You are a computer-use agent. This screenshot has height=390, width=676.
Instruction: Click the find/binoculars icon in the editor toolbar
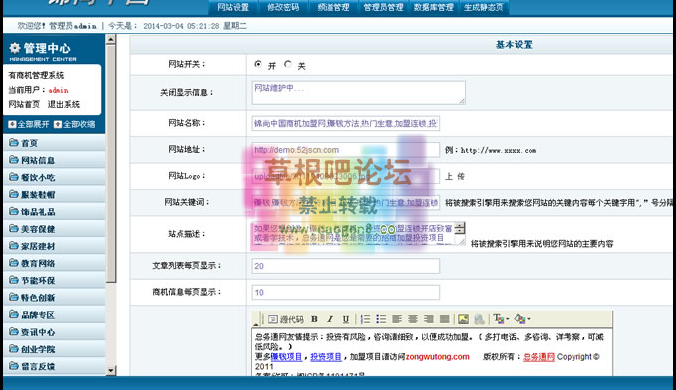pyautogui.click(x=479, y=319)
